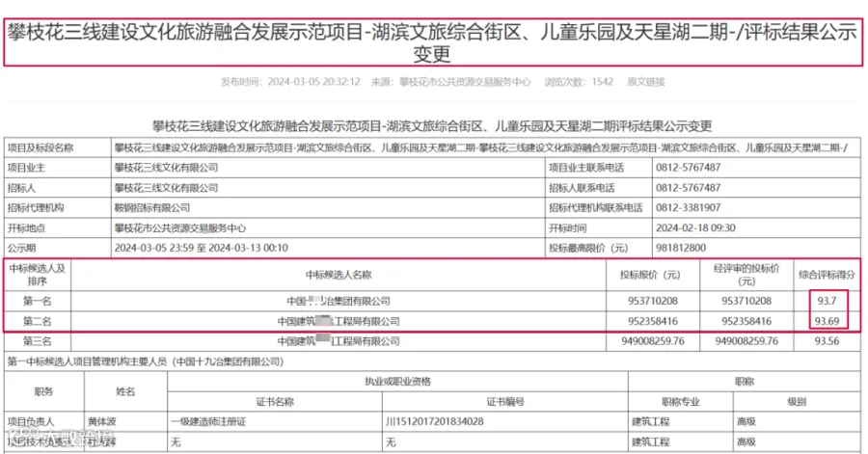Click the 项目业主联系电话 label
Image resolution: width=868 pixels, height=454 pixels.
pos(586,168)
